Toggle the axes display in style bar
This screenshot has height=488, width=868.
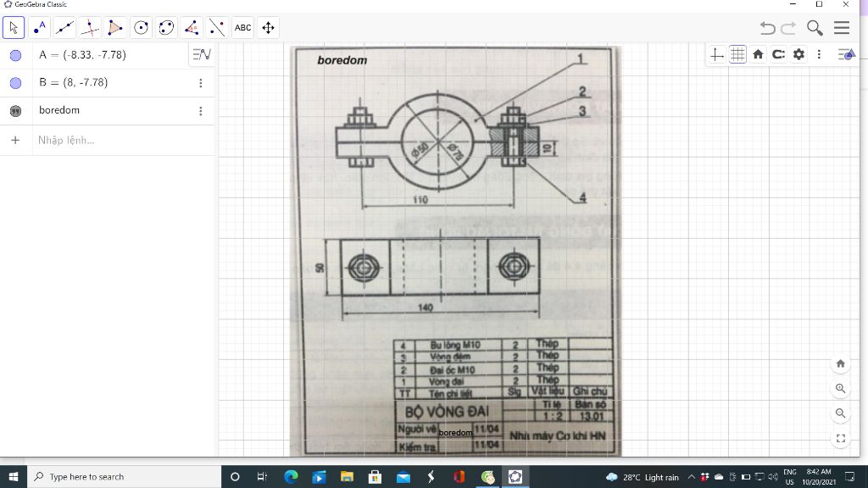click(717, 54)
